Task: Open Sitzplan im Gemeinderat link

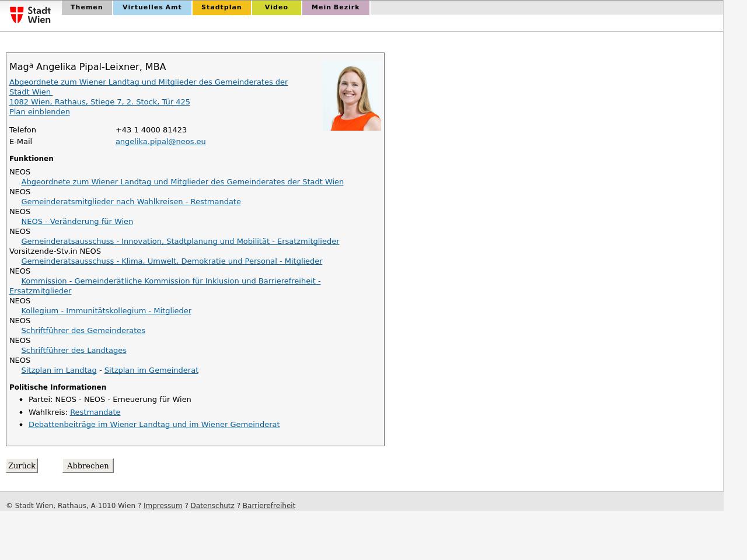Action: point(151,370)
